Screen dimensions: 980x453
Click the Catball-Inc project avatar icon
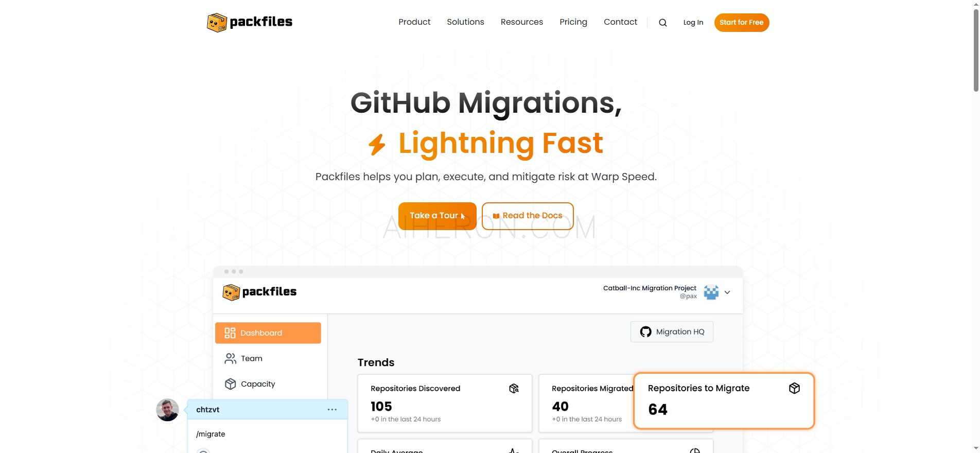(x=711, y=292)
